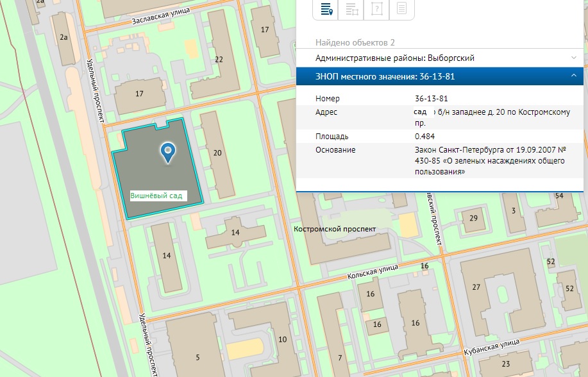The height and width of the screenshot is (377, 588).
Task: Click building 20 on the map
Action: pos(217,153)
